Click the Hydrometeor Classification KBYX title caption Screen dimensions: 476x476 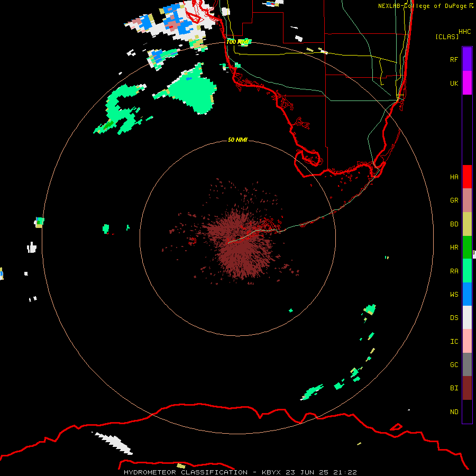tap(240, 472)
